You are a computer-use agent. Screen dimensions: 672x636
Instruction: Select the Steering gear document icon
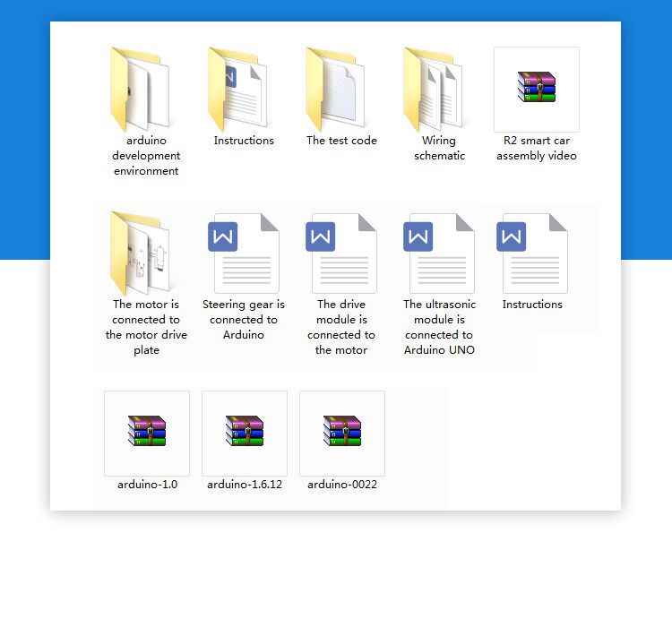coord(244,254)
